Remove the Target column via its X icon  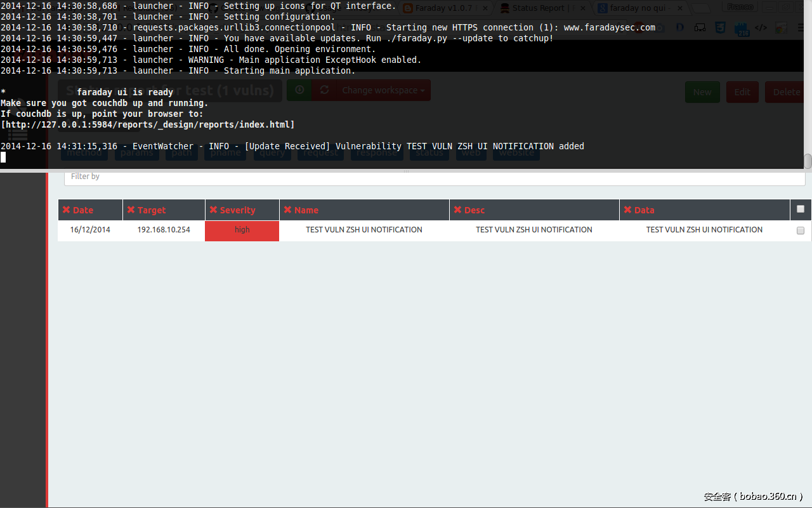pos(131,210)
